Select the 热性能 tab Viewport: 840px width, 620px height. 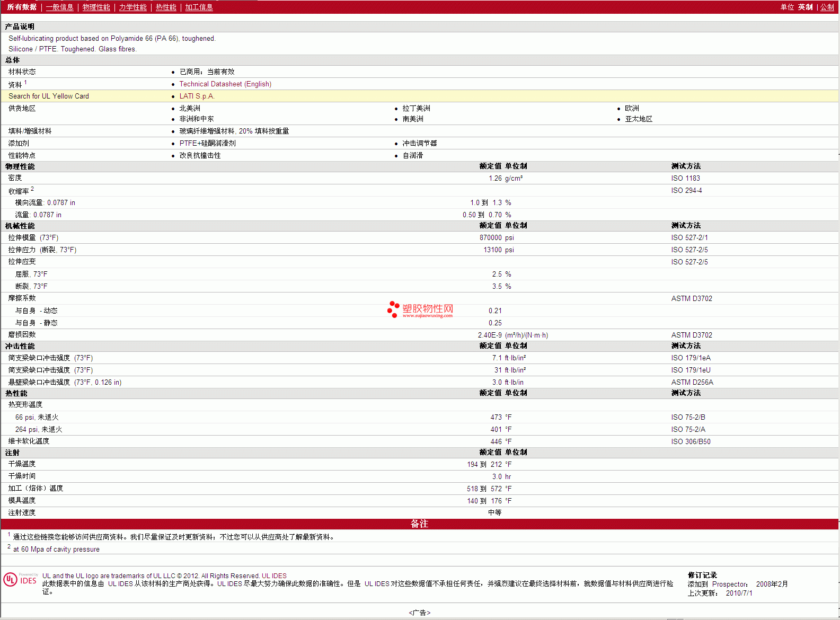click(x=166, y=7)
